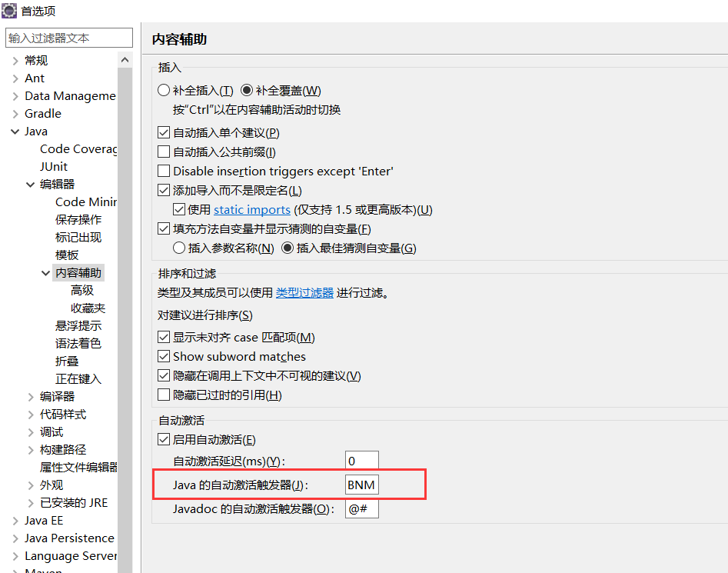Expand the Data Management node
Image resolution: width=728 pixels, height=573 pixels.
point(15,96)
